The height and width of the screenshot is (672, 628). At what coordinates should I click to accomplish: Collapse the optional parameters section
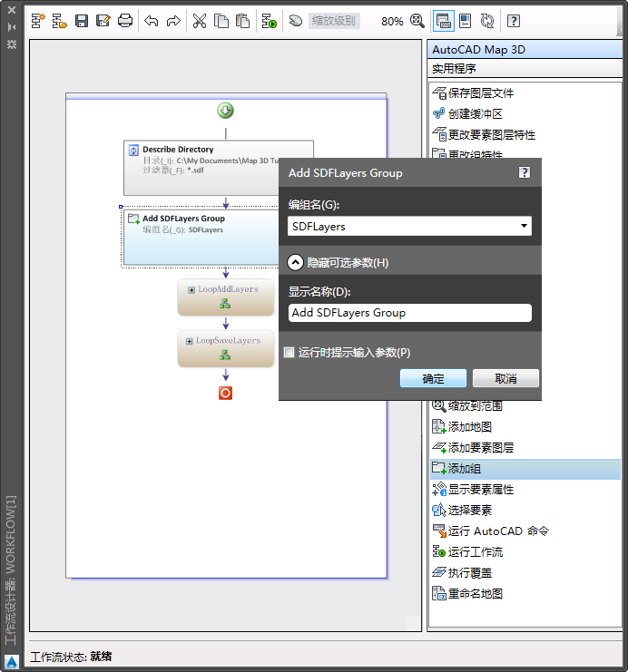296,262
